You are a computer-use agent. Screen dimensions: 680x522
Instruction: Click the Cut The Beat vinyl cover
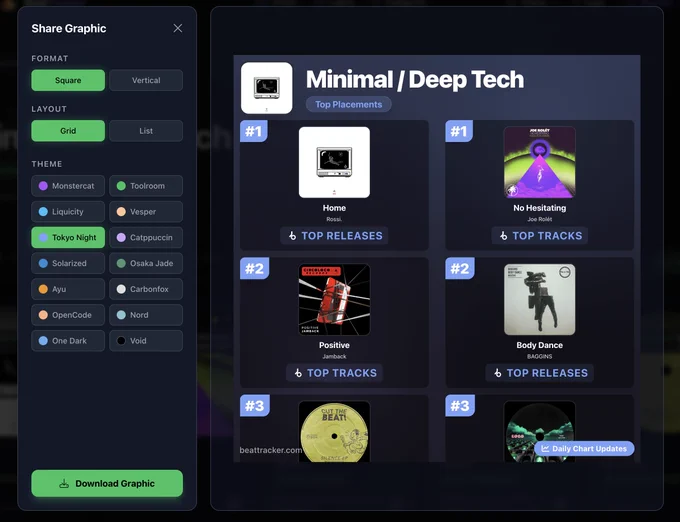334,432
